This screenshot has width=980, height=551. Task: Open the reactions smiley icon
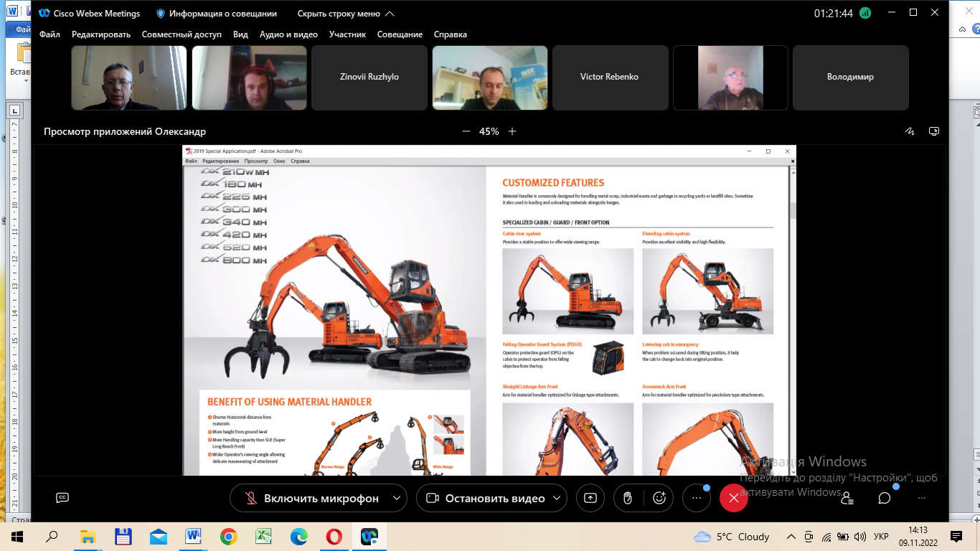pos(660,498)
